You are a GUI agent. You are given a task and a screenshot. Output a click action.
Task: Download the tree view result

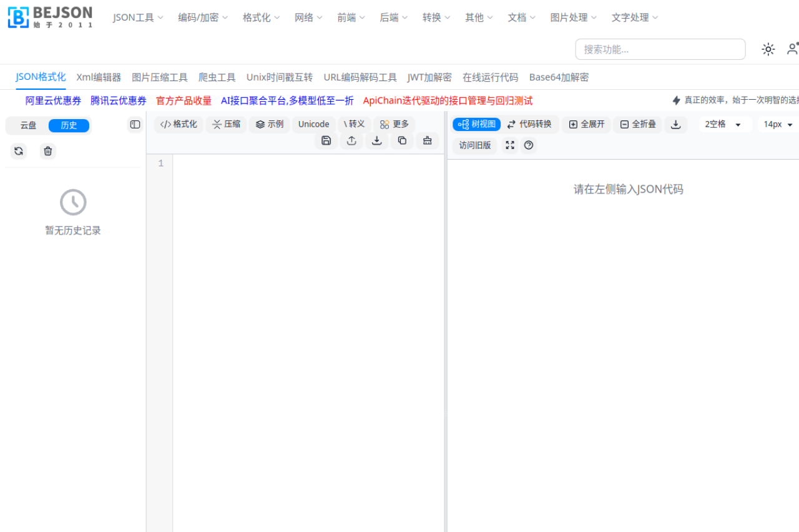(x=675, y=125)
